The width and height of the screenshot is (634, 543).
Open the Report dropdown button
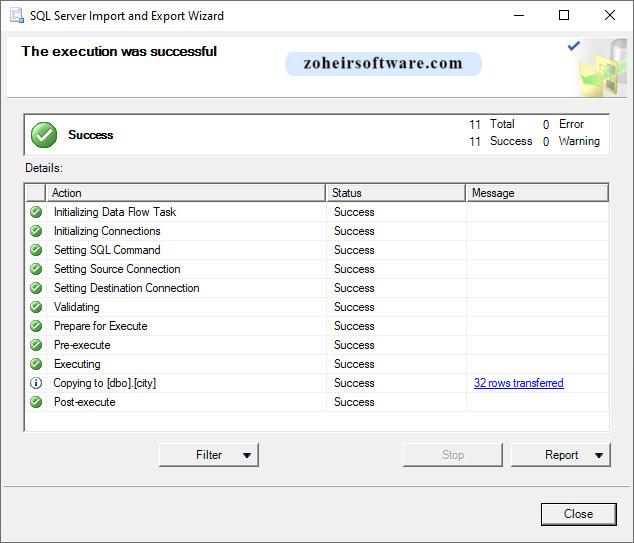click(561, 455)
